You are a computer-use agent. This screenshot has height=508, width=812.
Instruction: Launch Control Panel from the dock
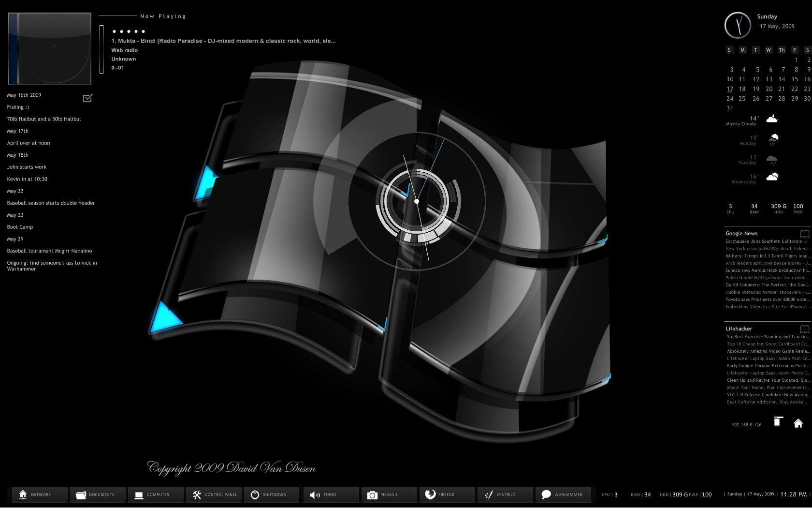(215, 494)
